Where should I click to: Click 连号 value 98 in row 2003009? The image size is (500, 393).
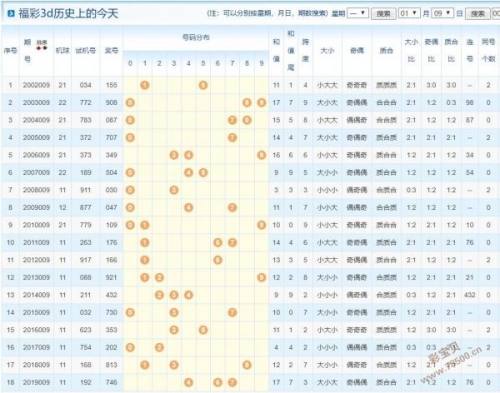tap(470, 103)
